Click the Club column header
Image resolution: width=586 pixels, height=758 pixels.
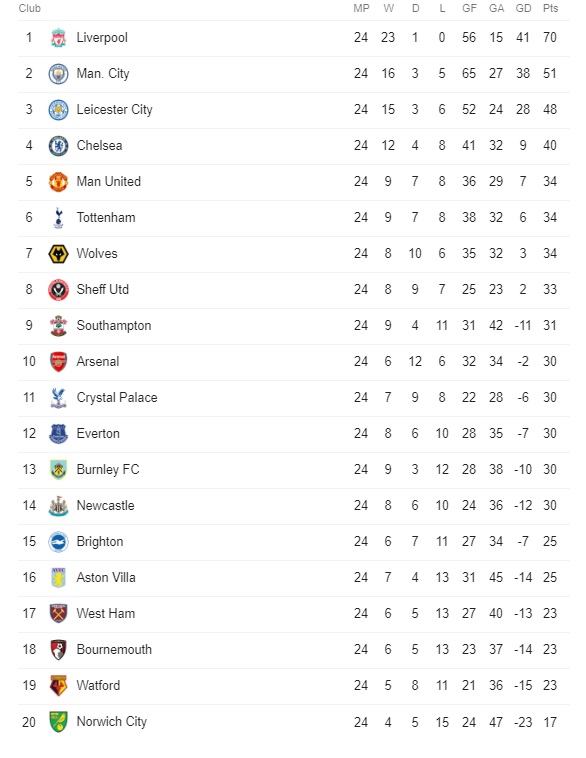pos(29,8)
